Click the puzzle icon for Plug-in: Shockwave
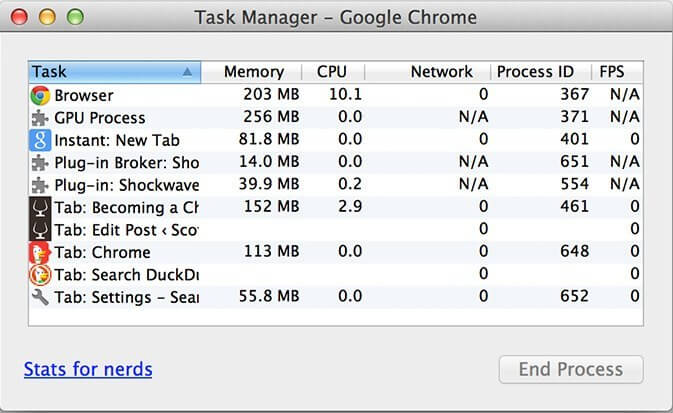 [x=40, y=185]
